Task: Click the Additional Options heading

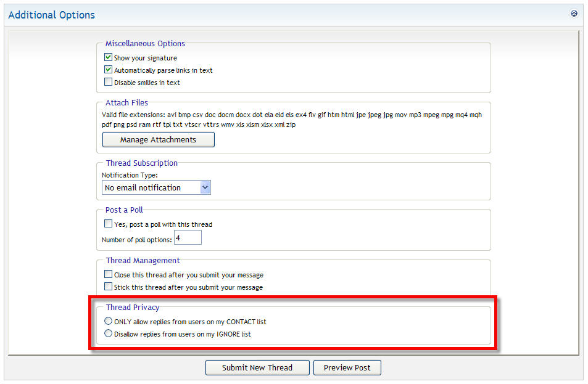Action: [x=51, y=15]
